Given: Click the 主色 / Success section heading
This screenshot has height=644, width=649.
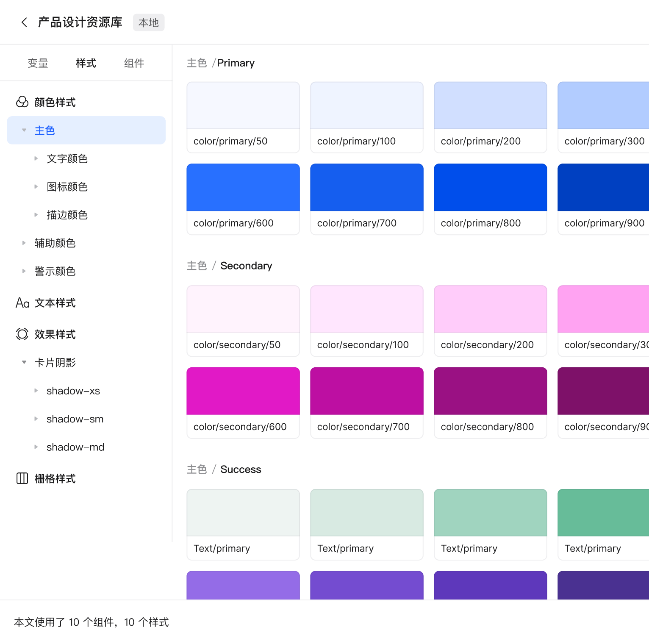Looking at the screenshot, I should (224, 469).
